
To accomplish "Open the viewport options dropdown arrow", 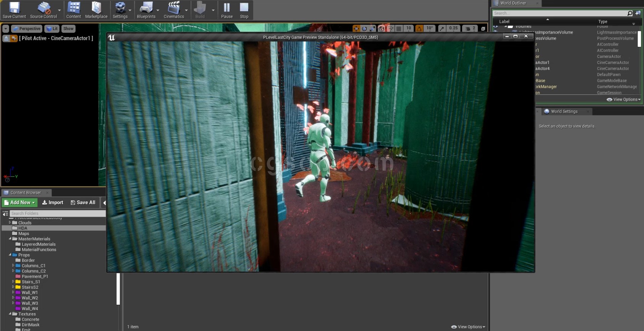I will point(6,29).
